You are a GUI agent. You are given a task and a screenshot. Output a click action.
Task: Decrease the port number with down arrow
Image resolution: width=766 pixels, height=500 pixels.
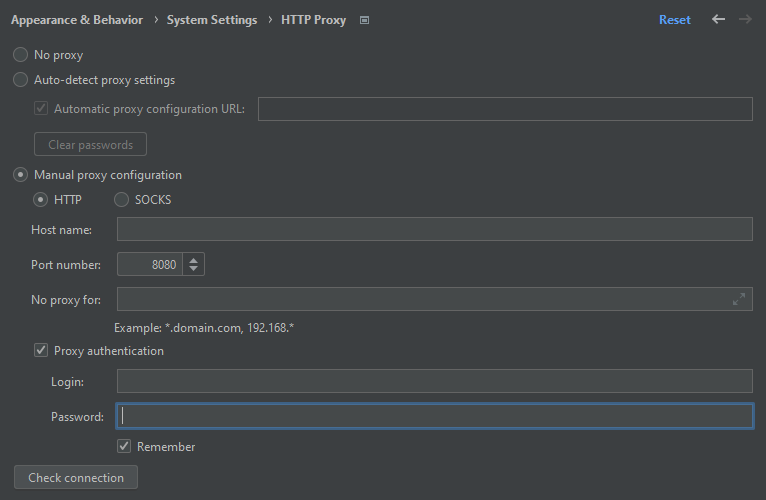[195, 270]
